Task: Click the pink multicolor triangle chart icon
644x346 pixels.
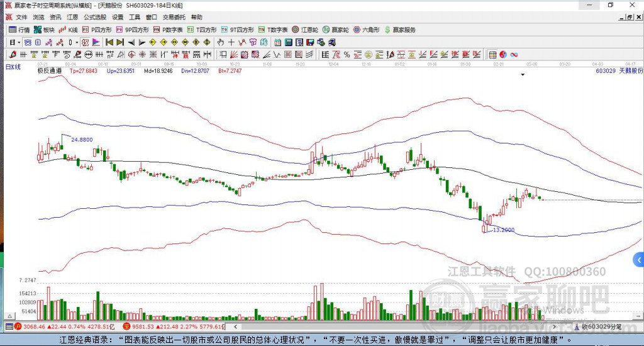Action: pos(96,42)
